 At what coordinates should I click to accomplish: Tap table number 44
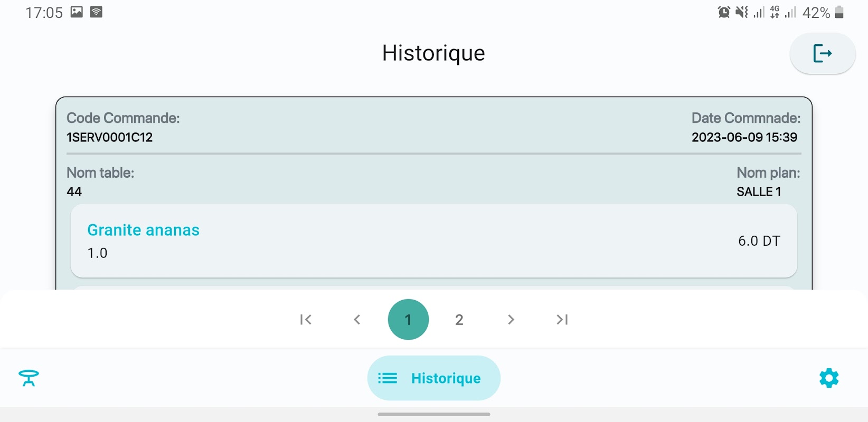click(x=74, y=192)
